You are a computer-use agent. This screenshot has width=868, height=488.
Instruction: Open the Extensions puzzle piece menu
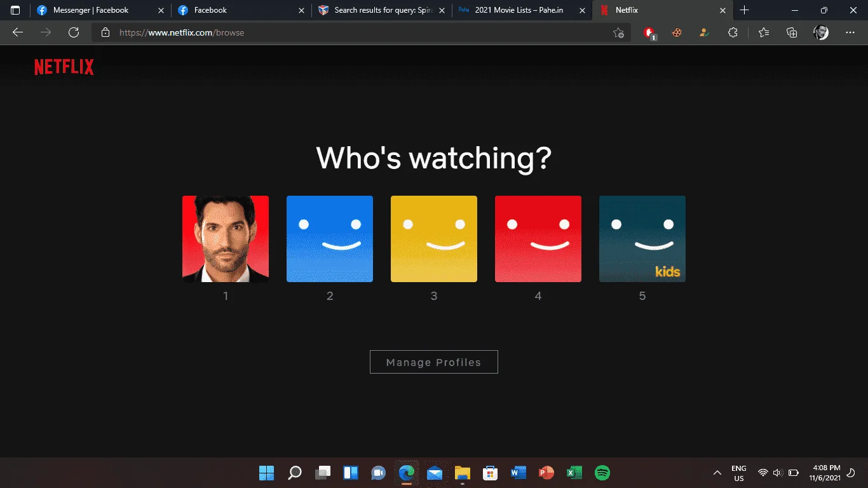(x=733, y=32)
